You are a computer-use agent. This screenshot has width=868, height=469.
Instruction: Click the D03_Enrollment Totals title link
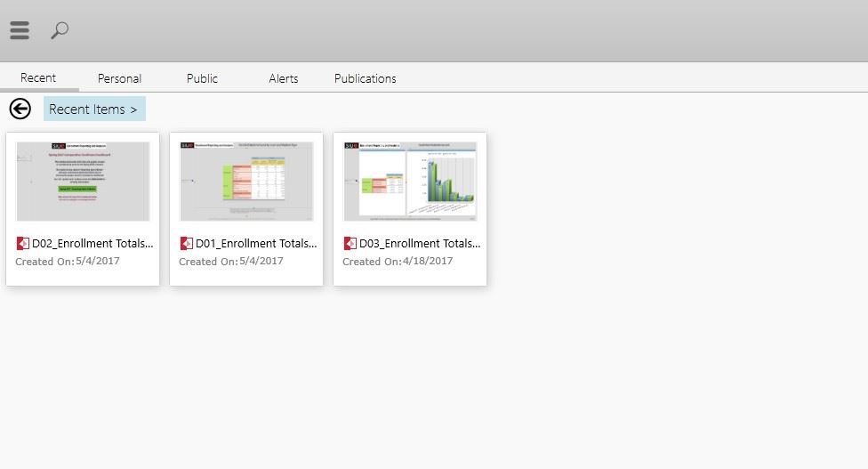click(420, 243)
